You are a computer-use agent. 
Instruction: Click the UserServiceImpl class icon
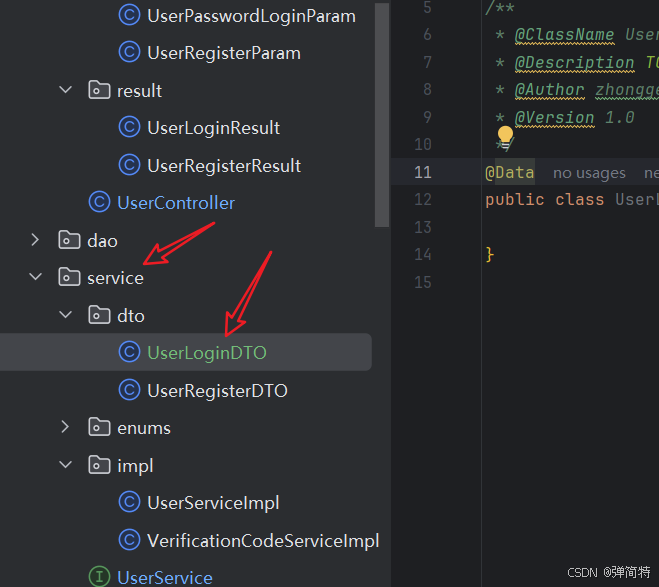pos(129,502)
